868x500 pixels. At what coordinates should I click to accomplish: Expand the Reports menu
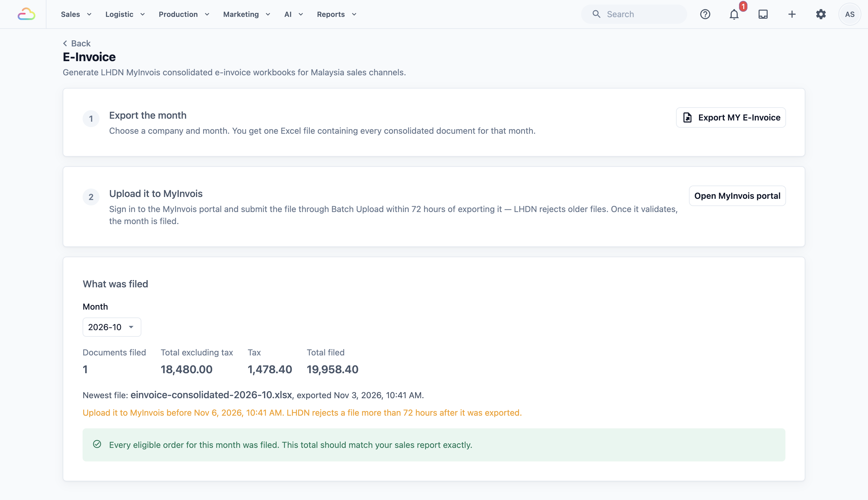336,14
